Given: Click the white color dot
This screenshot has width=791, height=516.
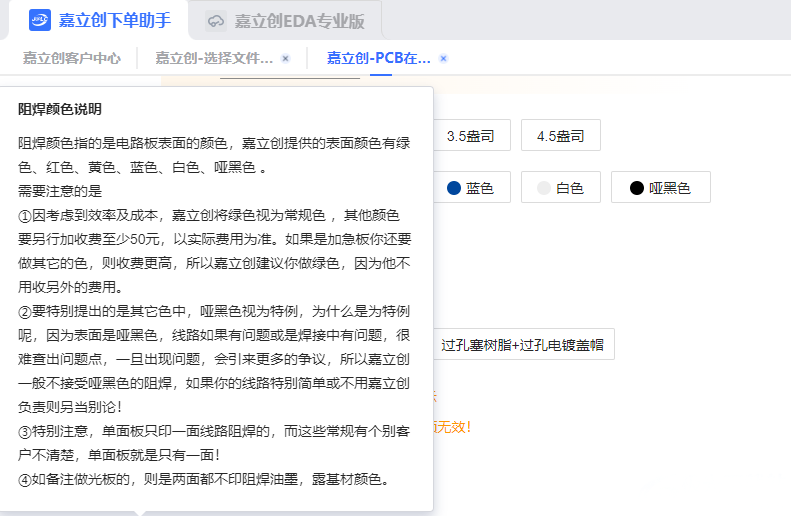Looking at the screenshot, I should pyautogui.click(x=544, y=188).
